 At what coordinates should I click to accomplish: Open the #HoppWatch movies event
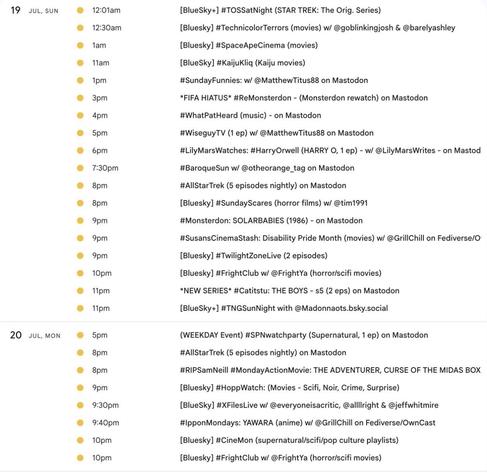pyautogui.click(x=289, y=388)
